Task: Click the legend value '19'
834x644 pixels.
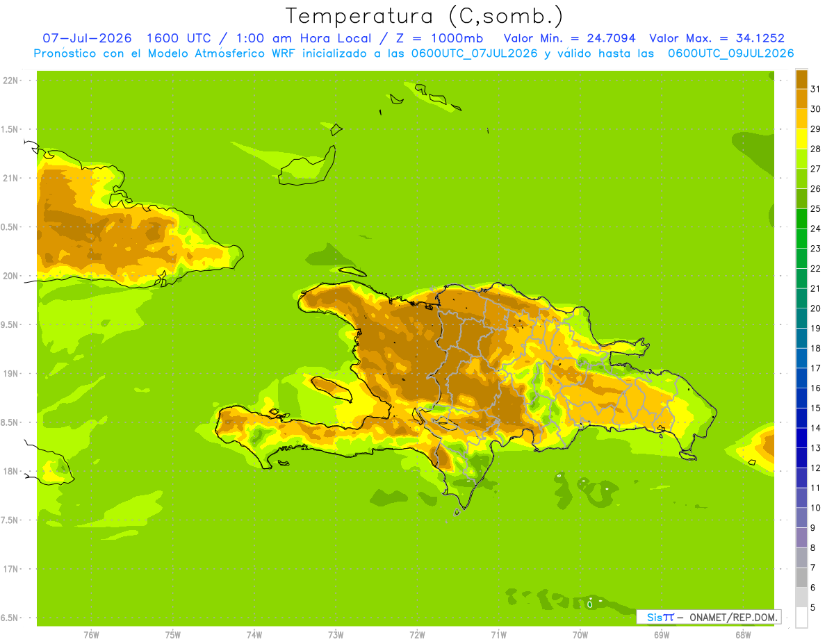Action: (x=815, y=328)
